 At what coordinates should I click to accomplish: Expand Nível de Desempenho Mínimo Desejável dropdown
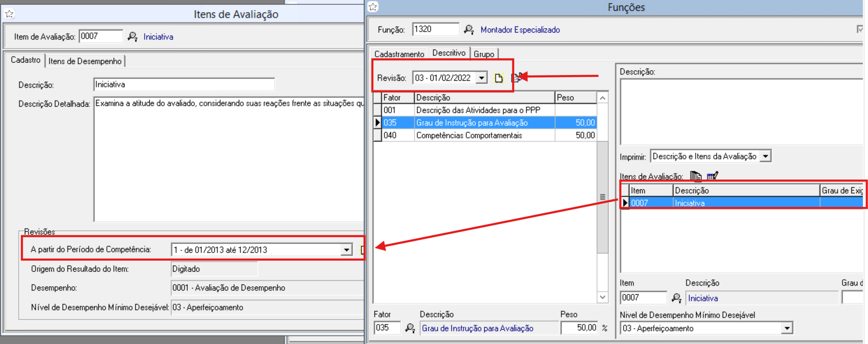click(787, 328)
